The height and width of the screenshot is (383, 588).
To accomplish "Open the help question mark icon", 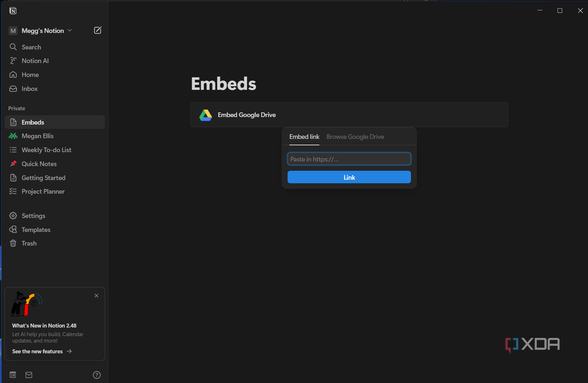I will pyautogui.click(x=97, y=375).
